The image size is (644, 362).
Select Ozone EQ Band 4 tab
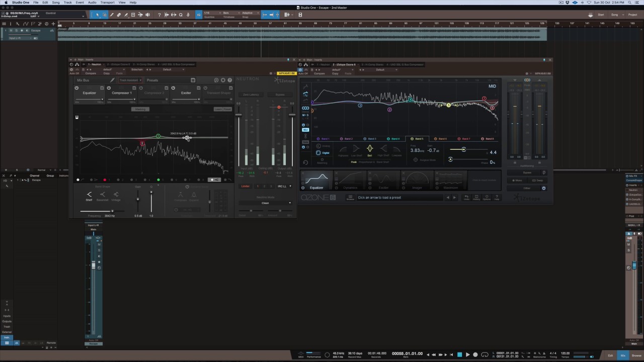pyautogui.click(x=394, y=139)
